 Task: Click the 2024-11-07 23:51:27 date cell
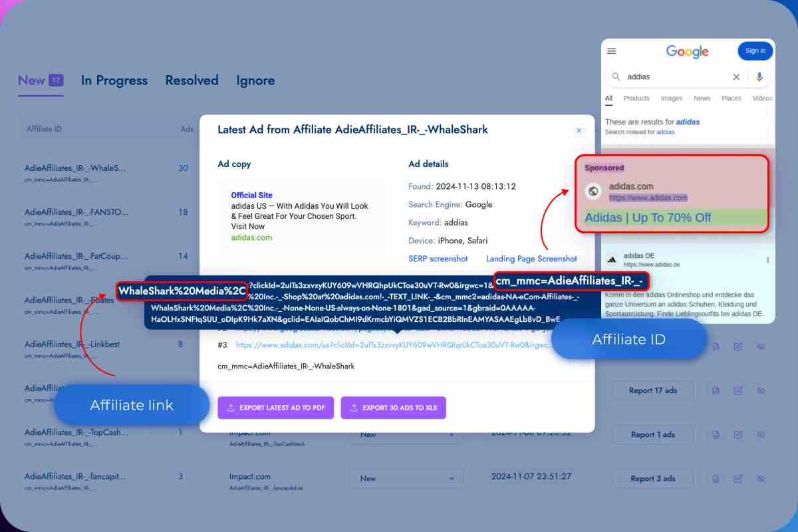point(531,477)
